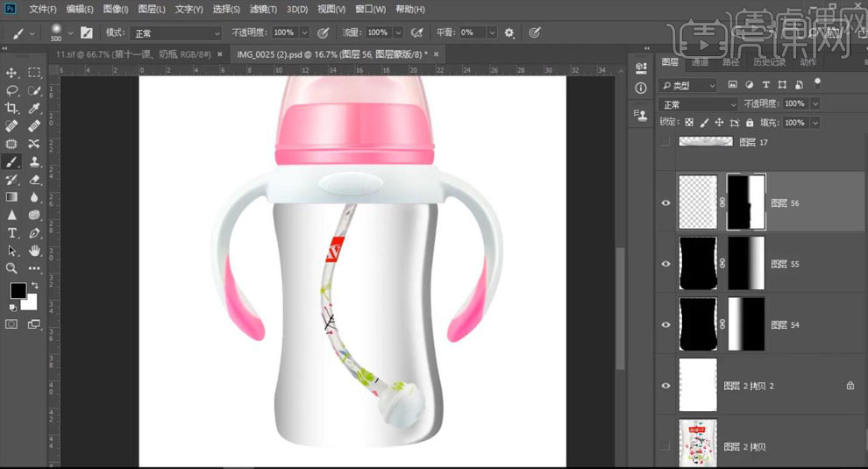Viewport: 868px width, 469px height.
Task: Pick the Eyedropper tool
Action: tap(34, 108)
